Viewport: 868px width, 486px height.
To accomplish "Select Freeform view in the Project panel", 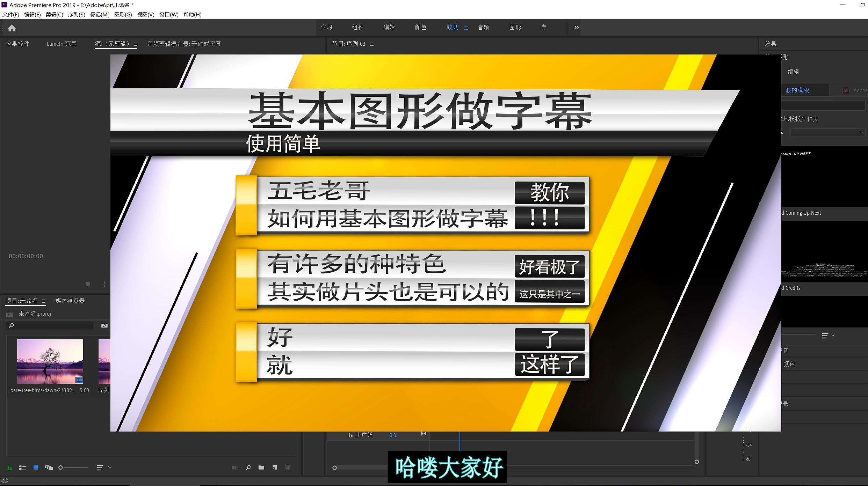I will click(49, 468).
